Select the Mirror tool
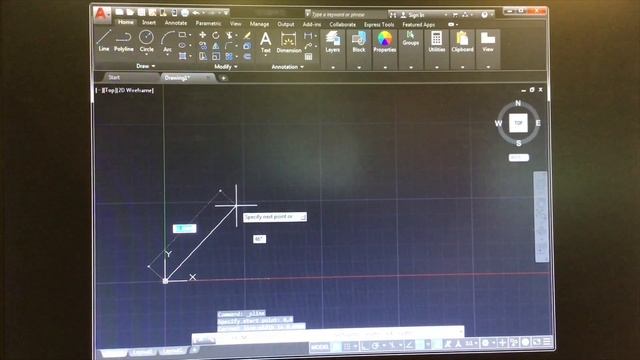 216,46
